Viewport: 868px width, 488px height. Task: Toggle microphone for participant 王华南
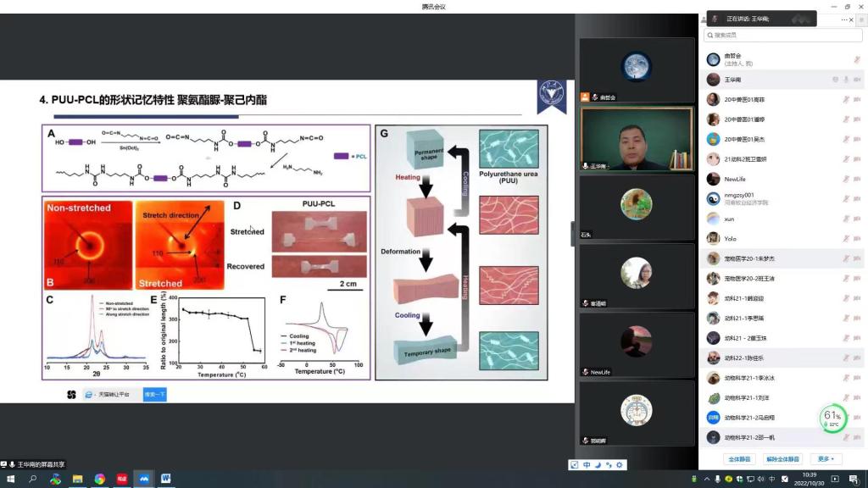point(845,79)
